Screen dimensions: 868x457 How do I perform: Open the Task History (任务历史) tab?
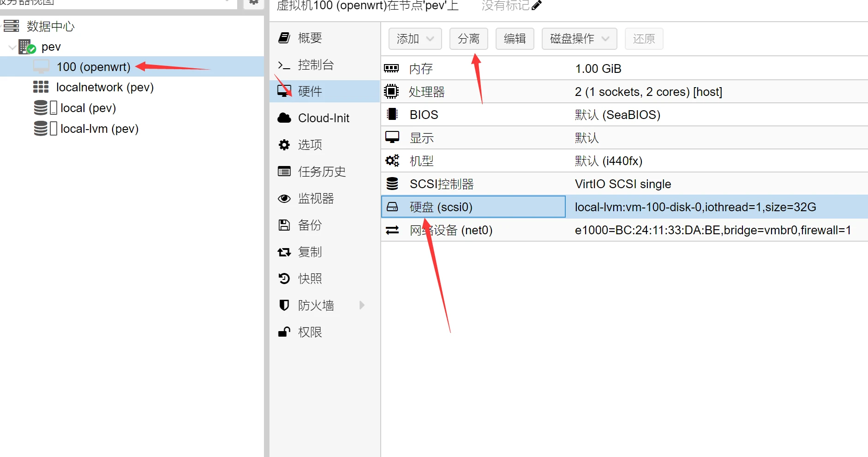pyautogui.click(x=325, y=172)
